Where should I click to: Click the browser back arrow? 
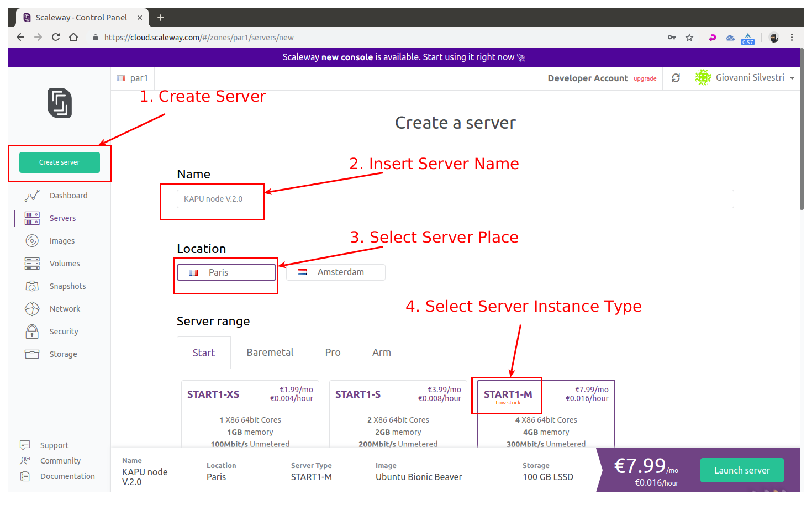pos(20,37)
